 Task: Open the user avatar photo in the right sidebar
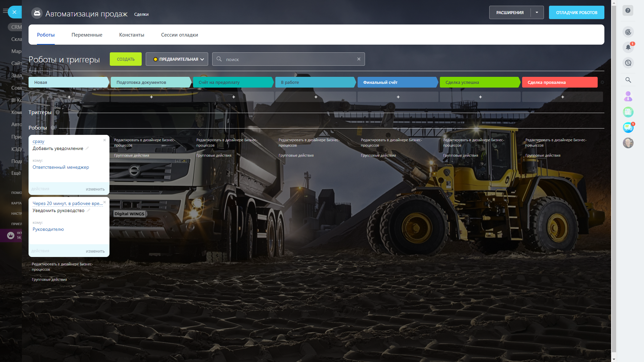click(628, 143)
